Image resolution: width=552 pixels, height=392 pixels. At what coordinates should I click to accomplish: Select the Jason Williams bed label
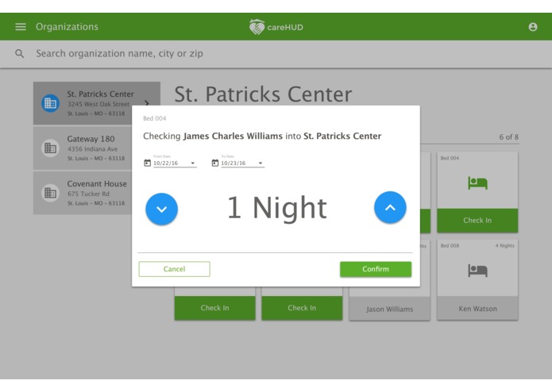point(389,309)
